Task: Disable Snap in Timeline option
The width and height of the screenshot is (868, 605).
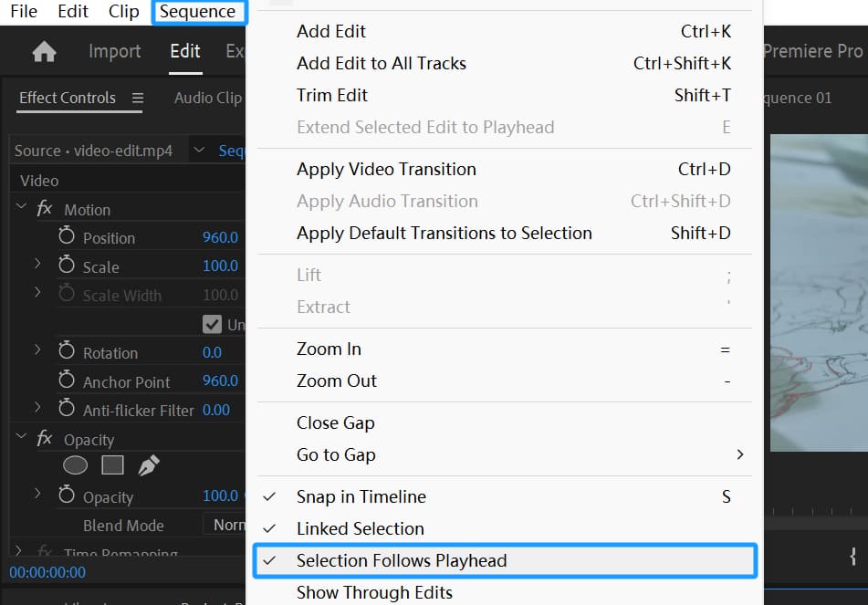Action: (x=361, y=496)
